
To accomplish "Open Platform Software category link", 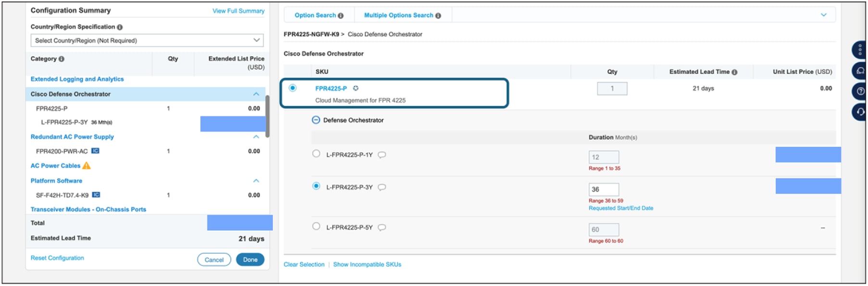I will (56, 181).
